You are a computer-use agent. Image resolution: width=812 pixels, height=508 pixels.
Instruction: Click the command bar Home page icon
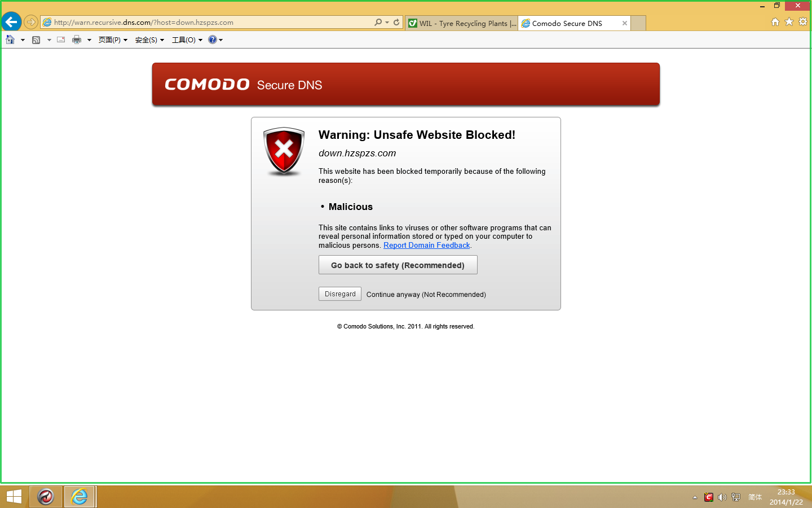click(x=10, y=40)
